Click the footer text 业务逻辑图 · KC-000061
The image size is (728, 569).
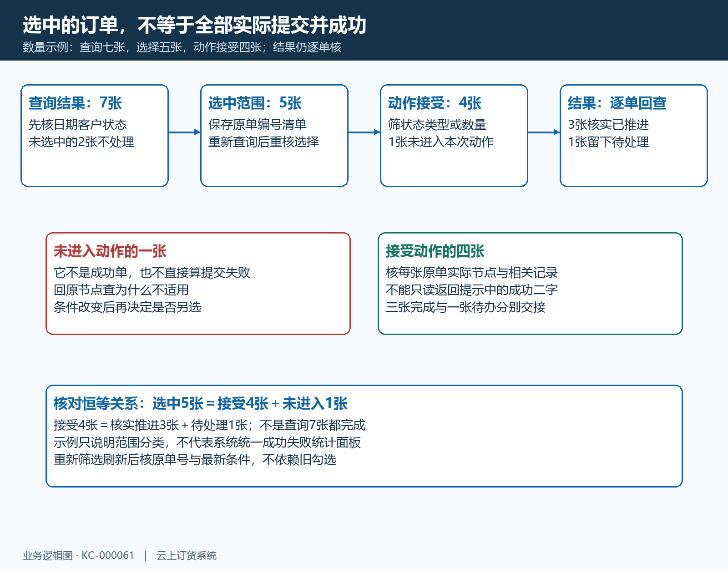78,555
